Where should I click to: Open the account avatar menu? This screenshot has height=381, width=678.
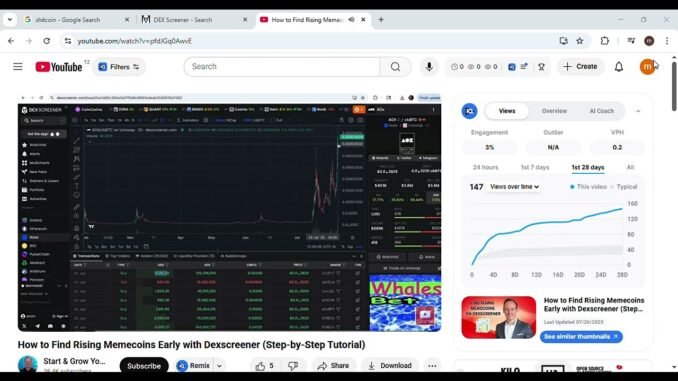pyautogui.click(x=647, y=67)
